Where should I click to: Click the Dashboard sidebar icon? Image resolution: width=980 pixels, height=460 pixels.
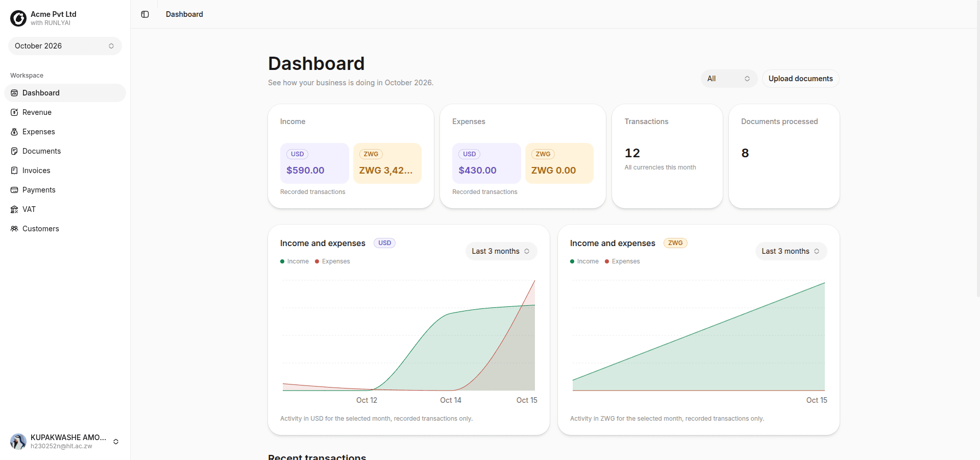pyautogui.click(x=14, y=93)
